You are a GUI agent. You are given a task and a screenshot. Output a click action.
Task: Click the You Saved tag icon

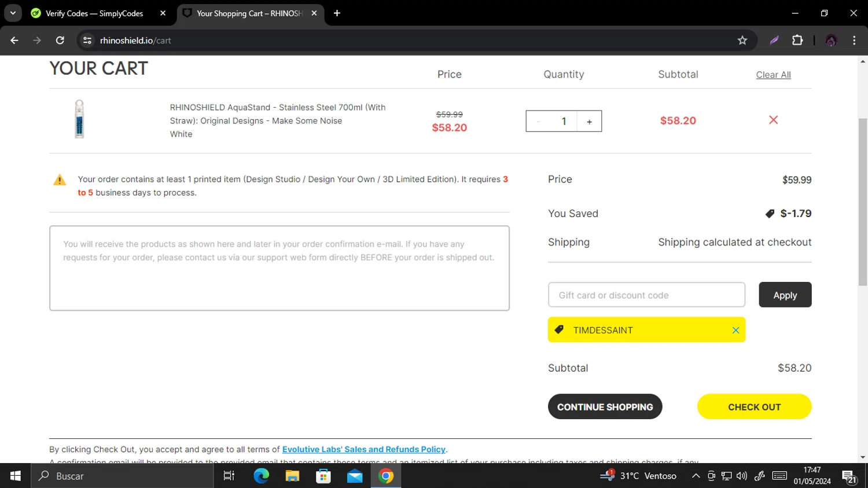point(770,214)
